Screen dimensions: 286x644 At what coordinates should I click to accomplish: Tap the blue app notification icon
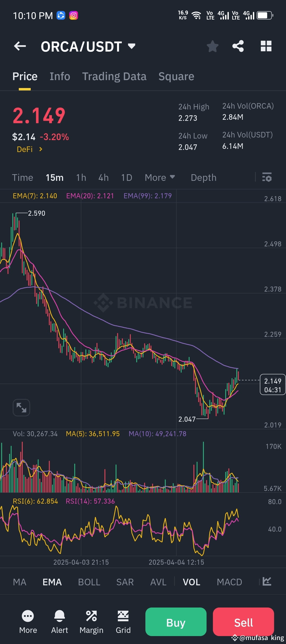click(61, 16)
